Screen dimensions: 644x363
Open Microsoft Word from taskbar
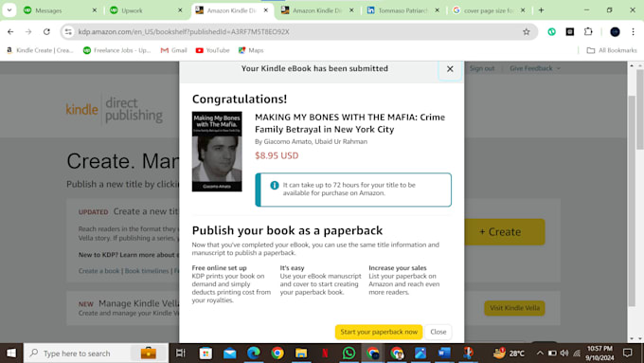[x=444, y=354]
